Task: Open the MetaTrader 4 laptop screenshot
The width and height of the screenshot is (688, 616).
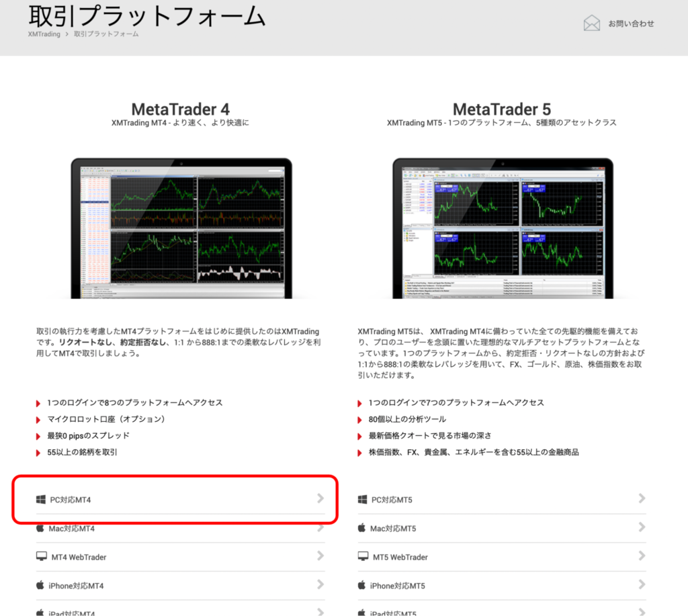Action: click(x=181, y=228)
